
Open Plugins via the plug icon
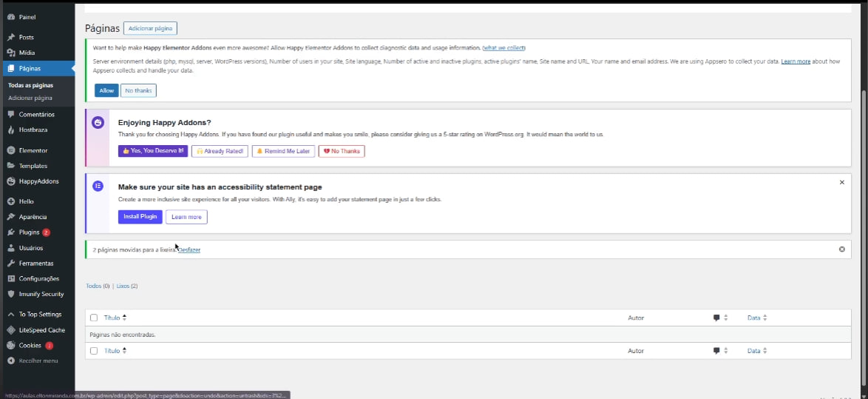tap(11, 232)
